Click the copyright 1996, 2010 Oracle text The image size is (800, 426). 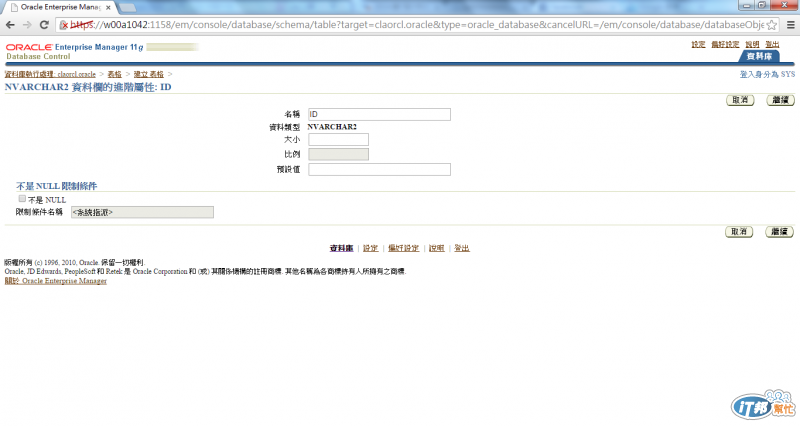click(x=75, y=262)
